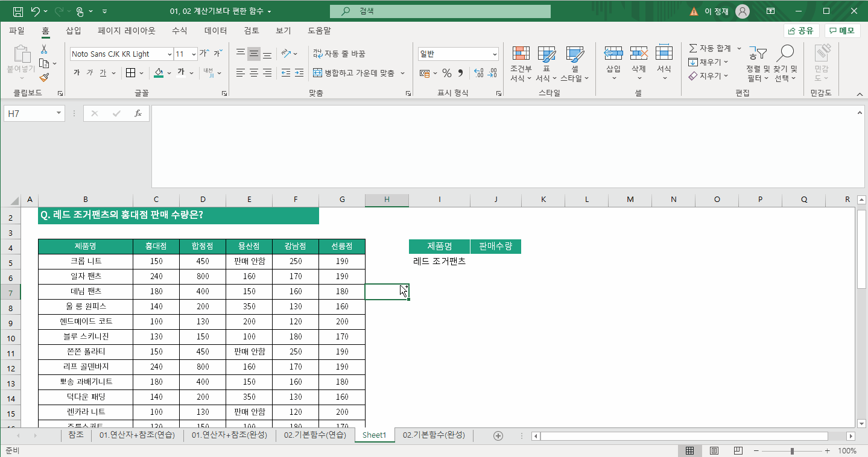The image size is (868, 457).
Task: Align text to the right
Action: (x=267, y=73)
